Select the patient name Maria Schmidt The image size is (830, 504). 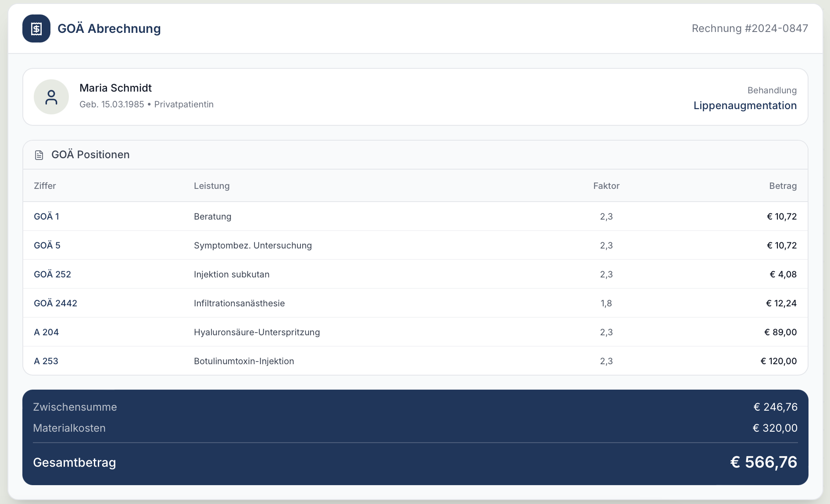(x=115, y=88)
